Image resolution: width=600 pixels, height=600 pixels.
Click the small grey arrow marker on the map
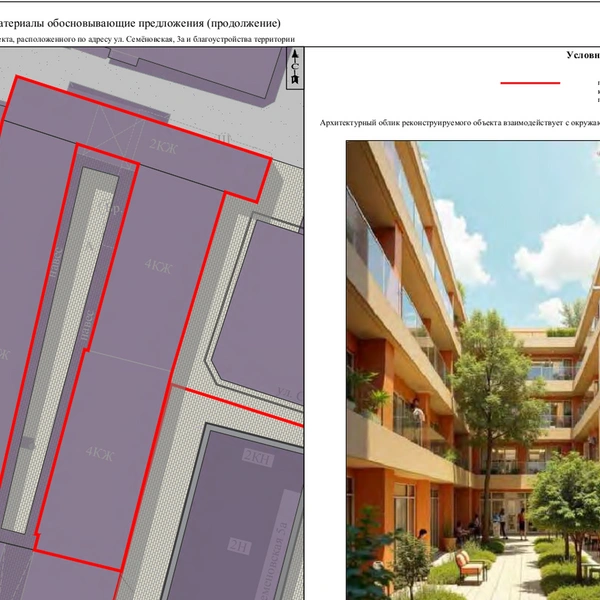[x=27, y=443]
